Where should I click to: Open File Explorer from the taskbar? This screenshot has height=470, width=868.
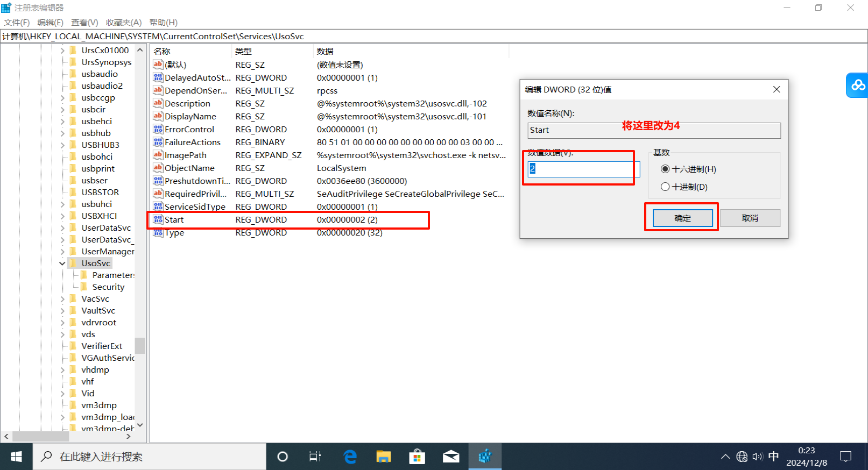click(383, 457)
